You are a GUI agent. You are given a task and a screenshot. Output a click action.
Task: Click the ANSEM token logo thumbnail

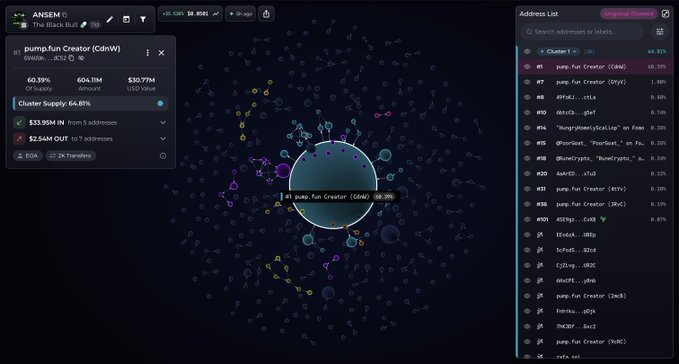pyautogui.click(x=19, y=20)
